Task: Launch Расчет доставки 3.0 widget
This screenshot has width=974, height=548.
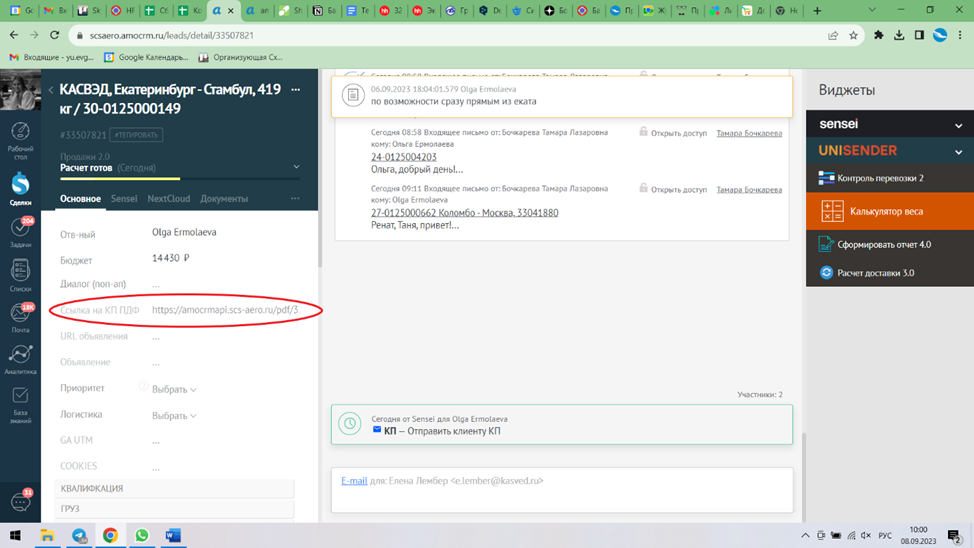Action: (875, 273)
